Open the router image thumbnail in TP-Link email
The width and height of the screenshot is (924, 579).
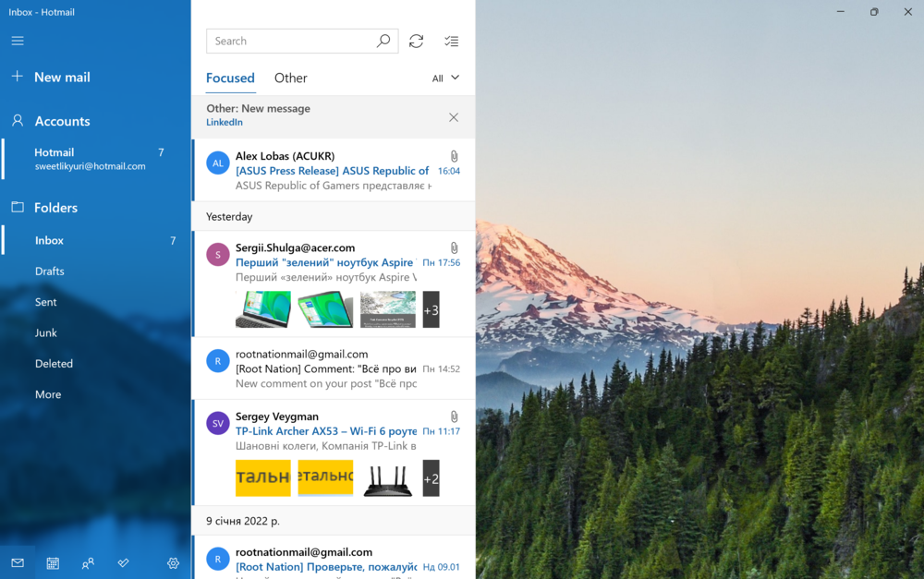[x=387, y=478]
